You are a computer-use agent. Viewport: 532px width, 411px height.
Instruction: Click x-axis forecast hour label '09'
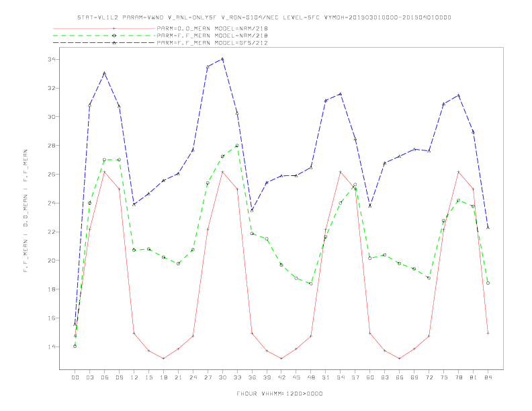(x=119, y=377)
